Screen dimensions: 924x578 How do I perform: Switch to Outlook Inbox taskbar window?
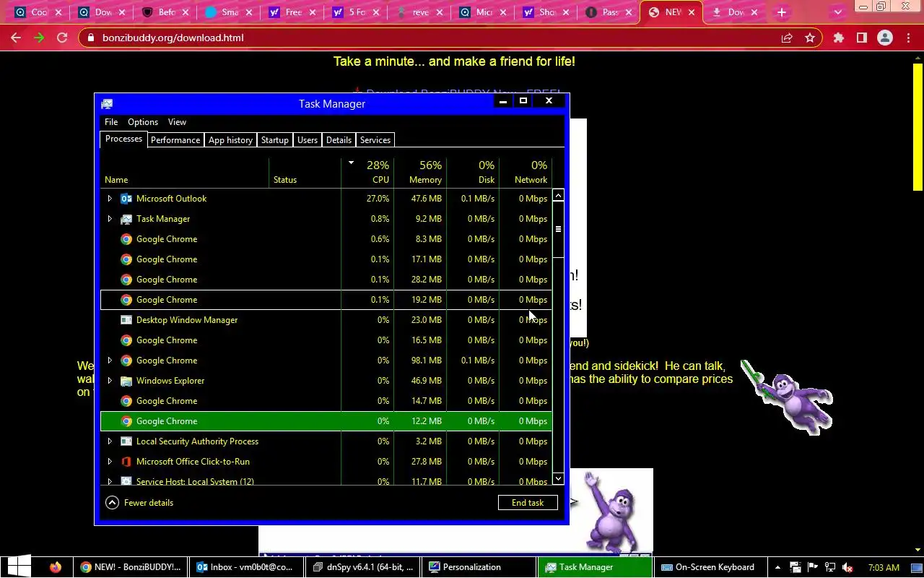tap(245, 567)
